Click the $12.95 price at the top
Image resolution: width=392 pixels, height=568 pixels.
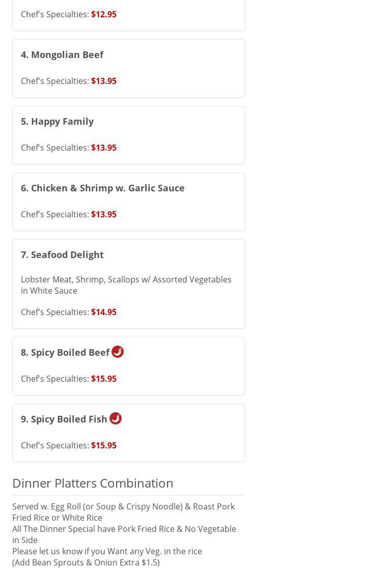pyautogui.click(x=103, y=14)
